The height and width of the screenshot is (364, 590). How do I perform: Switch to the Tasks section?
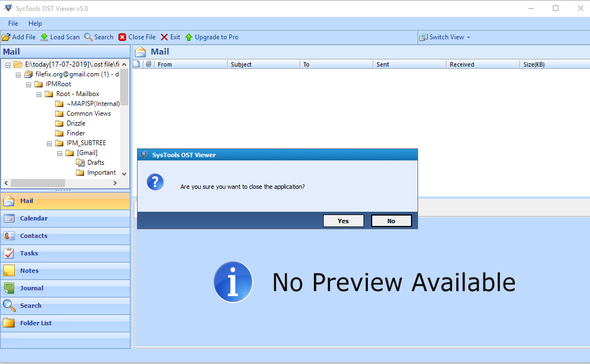point(65,253)
